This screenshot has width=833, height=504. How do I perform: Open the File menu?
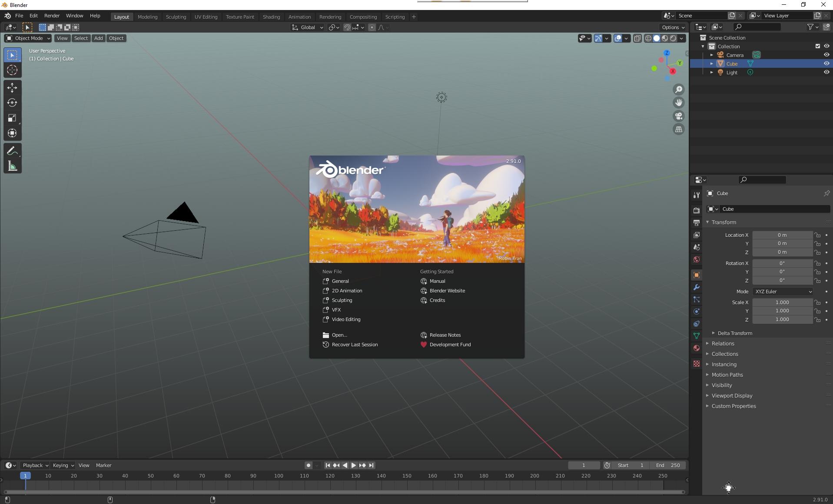[19, 16]
